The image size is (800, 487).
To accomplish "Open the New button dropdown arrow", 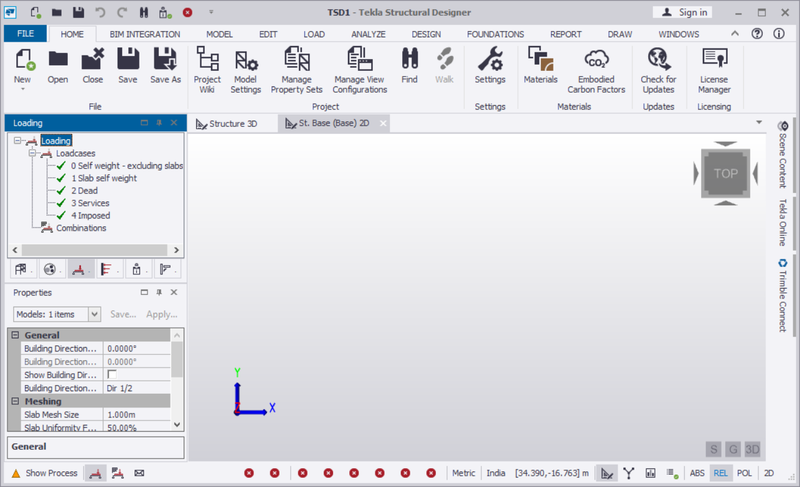I will click(22, 89).
